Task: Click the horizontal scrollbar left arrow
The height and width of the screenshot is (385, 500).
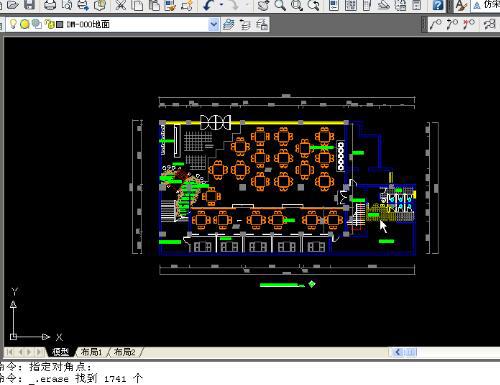Action: click(397, 352)
